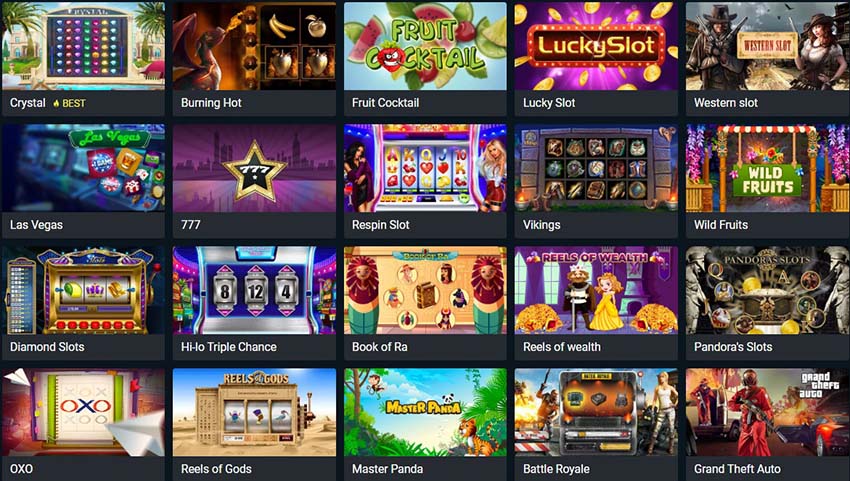Open the Vikings slot thumbnail
This screenshot has width=850, height=481.
[596, 168]
